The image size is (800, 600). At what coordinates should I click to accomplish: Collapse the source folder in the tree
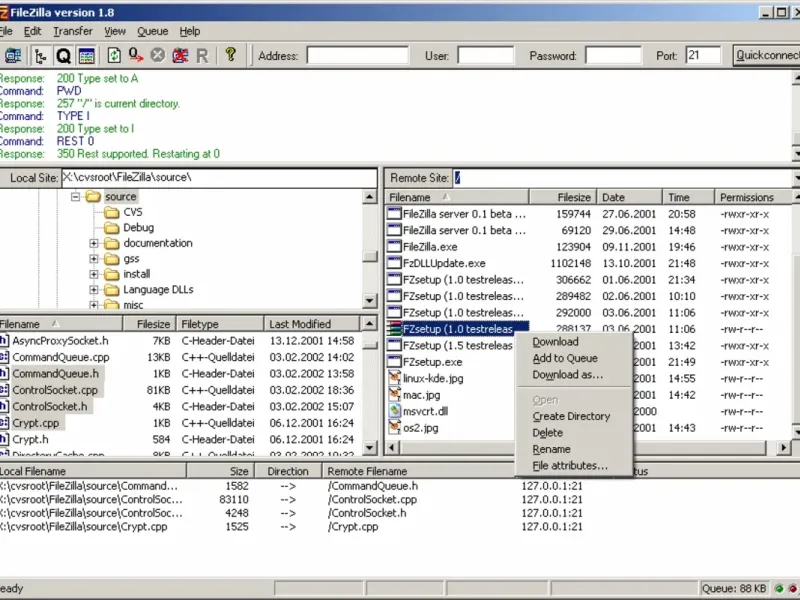(76, 197)
